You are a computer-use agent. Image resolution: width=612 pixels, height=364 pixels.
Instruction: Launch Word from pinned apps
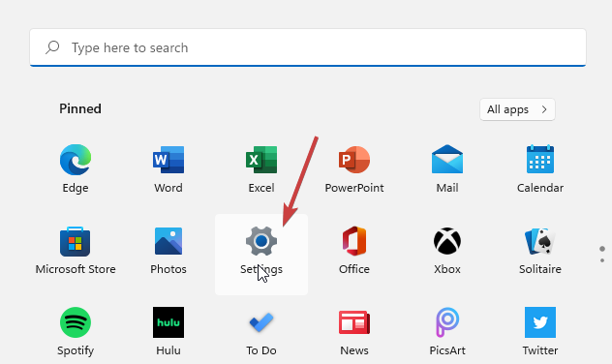point(168,160)
